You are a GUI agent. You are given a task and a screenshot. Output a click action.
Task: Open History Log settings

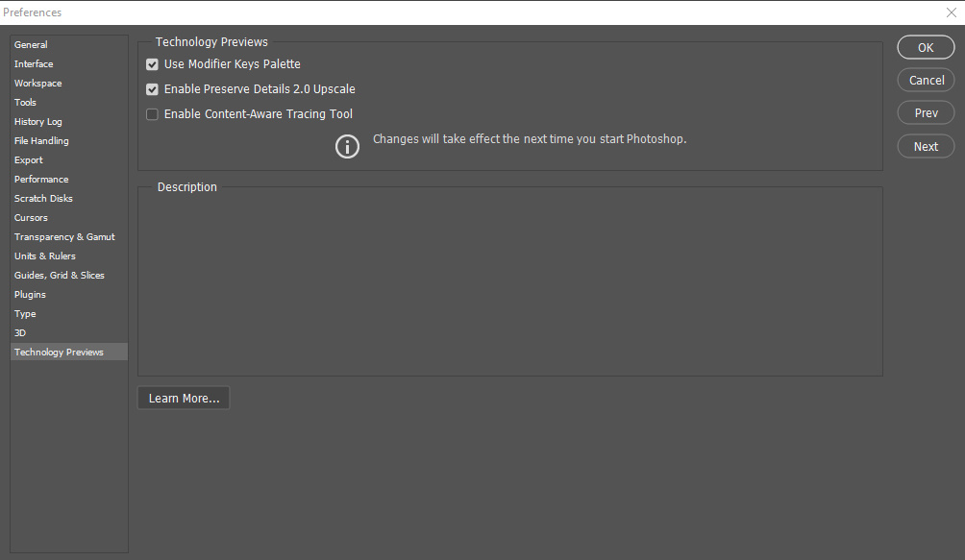(37, 122)
